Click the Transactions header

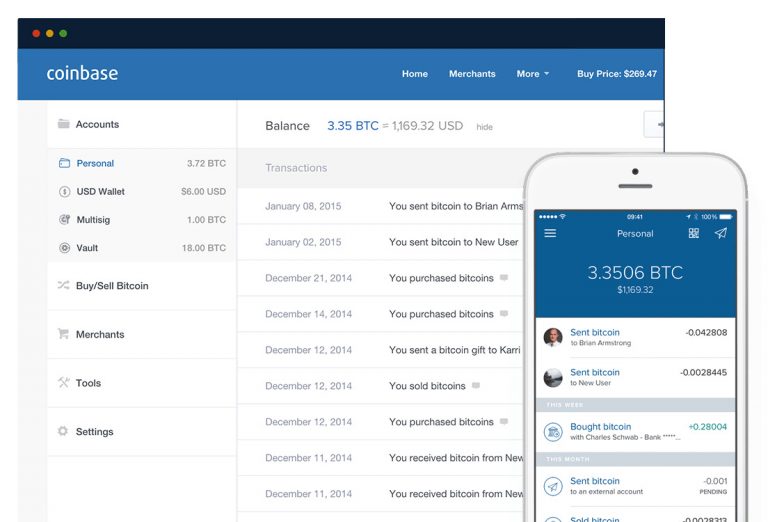[296, 167]
